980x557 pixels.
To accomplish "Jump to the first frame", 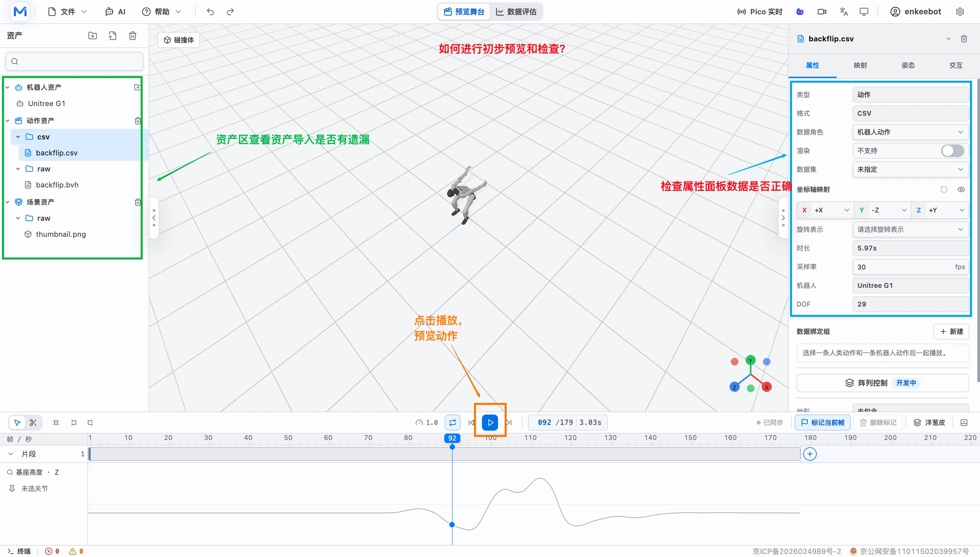I will tap(471, 422).
